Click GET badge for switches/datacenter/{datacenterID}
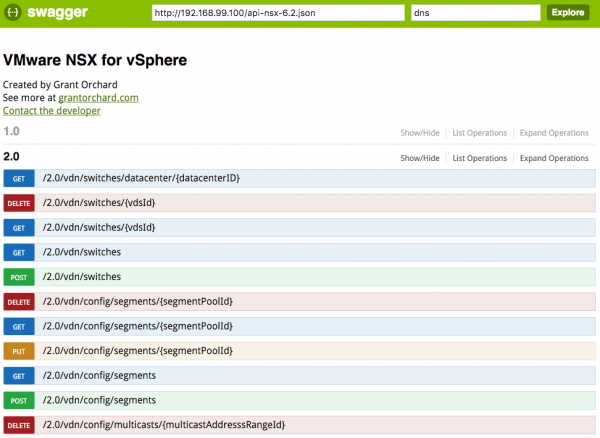The image size is (600, 438). 19,179
